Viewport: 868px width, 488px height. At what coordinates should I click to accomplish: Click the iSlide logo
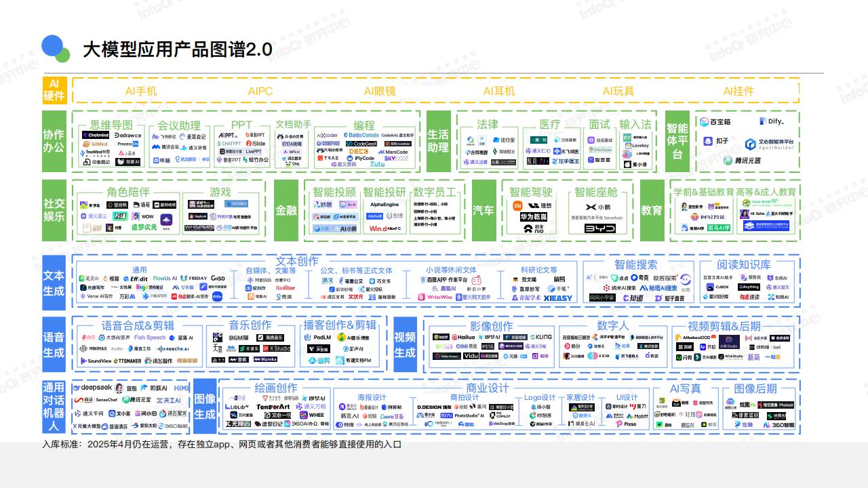(x=256, y=144)
